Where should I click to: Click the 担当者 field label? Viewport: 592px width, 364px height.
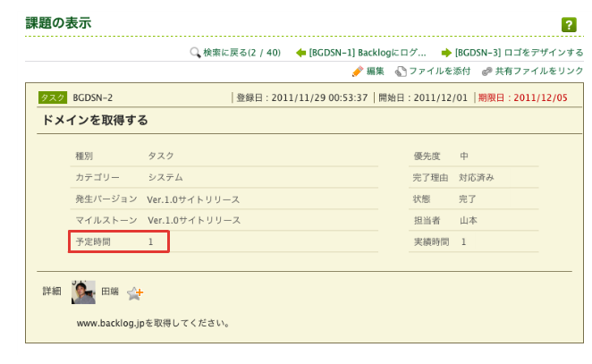click(427, 221)
